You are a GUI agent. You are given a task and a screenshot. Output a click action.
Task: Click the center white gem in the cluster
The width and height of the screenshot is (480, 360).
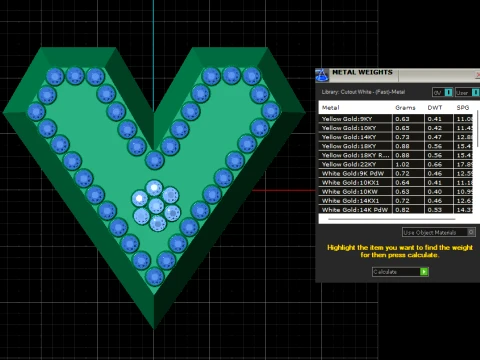[156, 205]
